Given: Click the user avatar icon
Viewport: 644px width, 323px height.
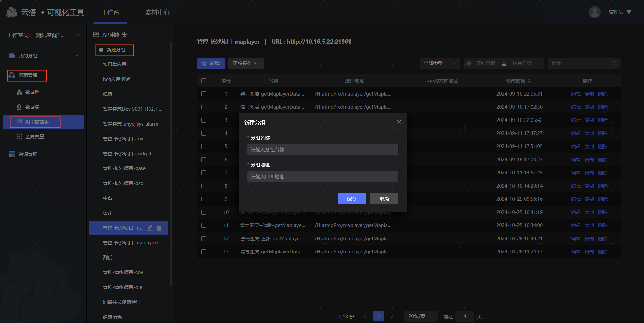Looking at the screenshot, I should click(594, 12).
